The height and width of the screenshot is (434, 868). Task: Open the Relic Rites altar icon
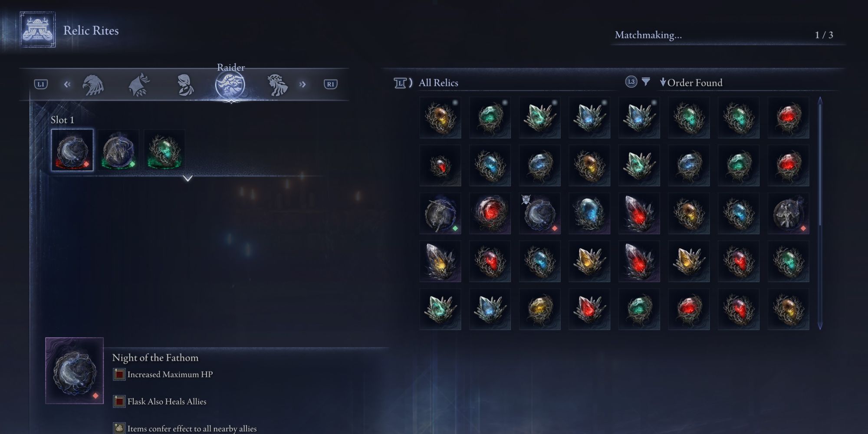(38, 30)
